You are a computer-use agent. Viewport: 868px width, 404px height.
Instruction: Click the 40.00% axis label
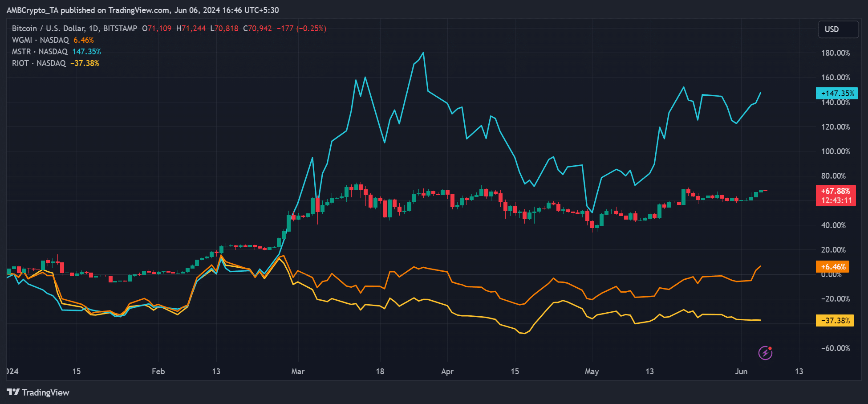point(834,225)
